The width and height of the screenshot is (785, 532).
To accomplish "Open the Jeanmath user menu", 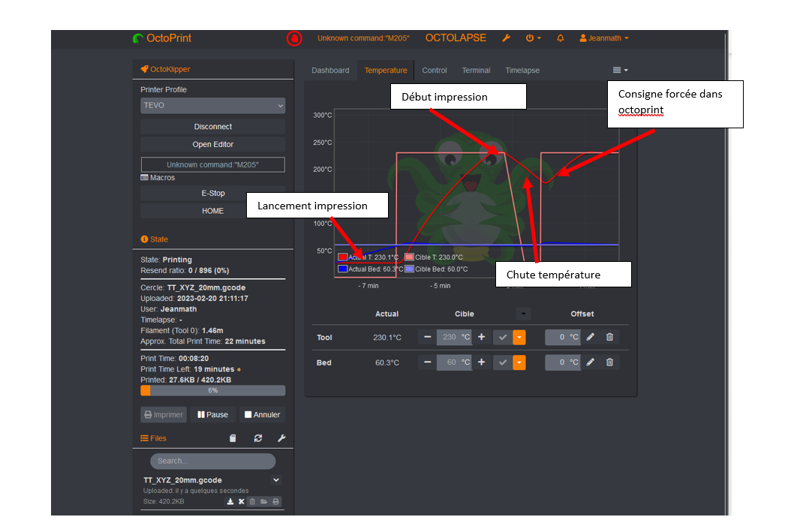I will (604, 38).
